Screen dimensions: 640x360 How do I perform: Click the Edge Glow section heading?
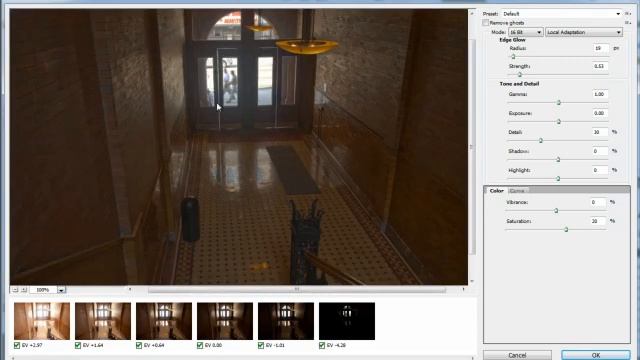click(x=512, y=40)
